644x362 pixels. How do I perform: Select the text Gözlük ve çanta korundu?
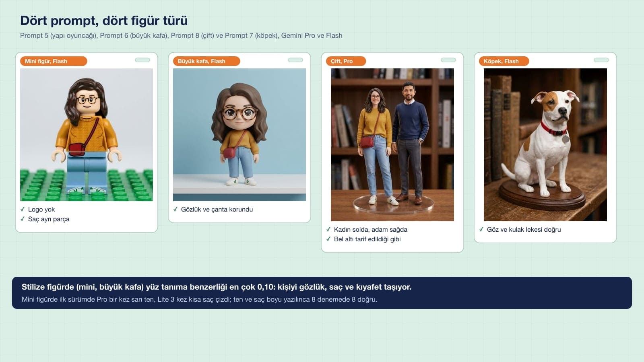point(217,209)
